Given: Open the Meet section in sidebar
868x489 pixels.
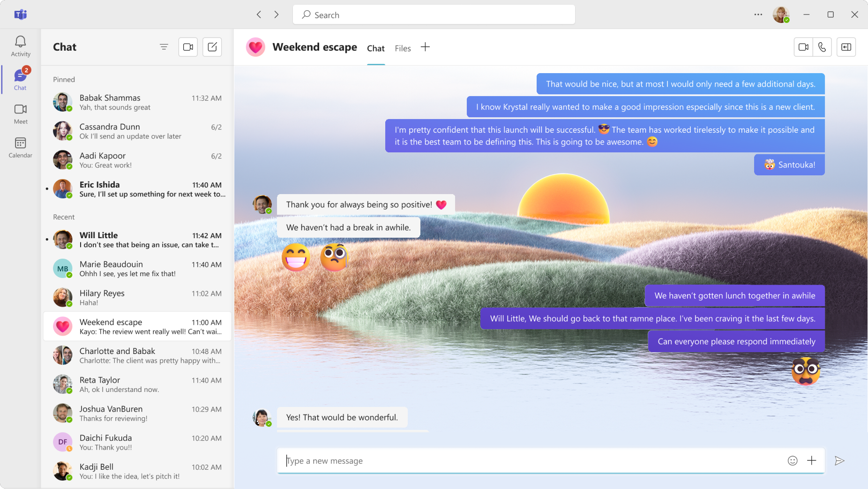Looking at the screenshot, I should 20,114.
